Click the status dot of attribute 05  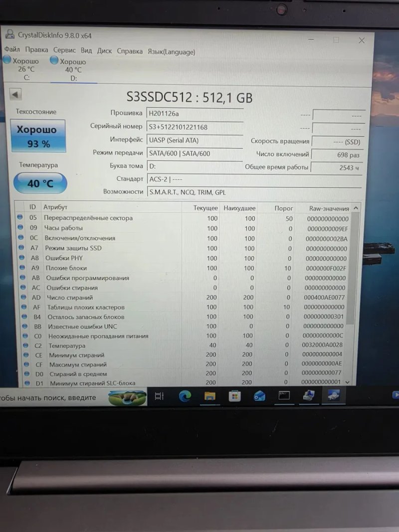point(19,217)
